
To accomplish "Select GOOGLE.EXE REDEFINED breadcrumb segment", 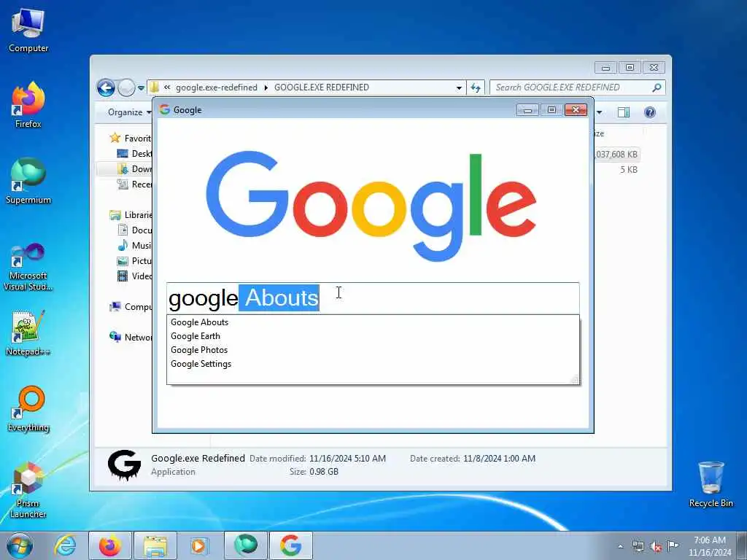I will (322, 87).
